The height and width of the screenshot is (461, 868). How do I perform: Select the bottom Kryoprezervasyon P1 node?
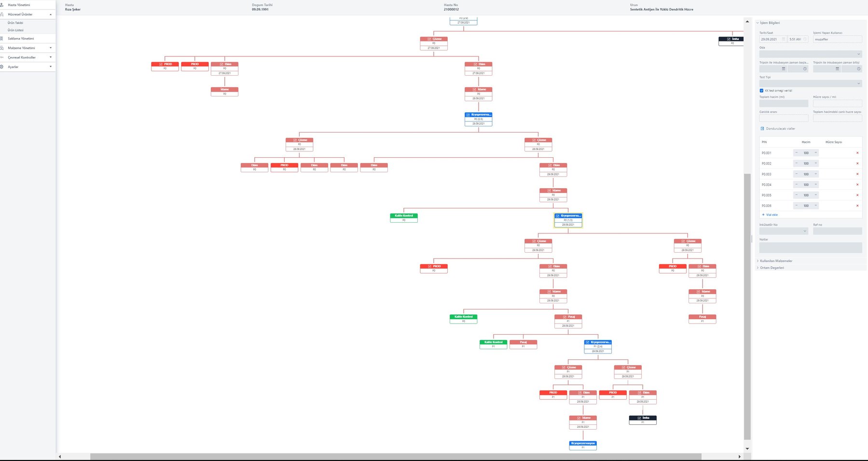pos(583,446)
